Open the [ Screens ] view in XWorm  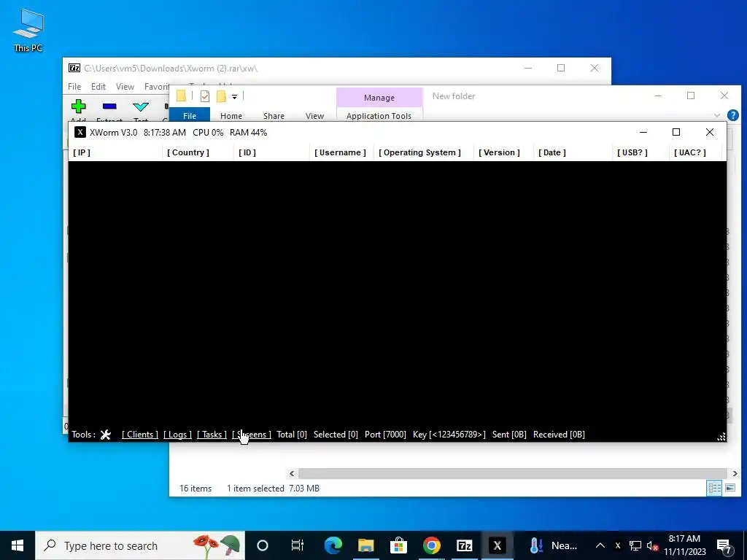252,435
